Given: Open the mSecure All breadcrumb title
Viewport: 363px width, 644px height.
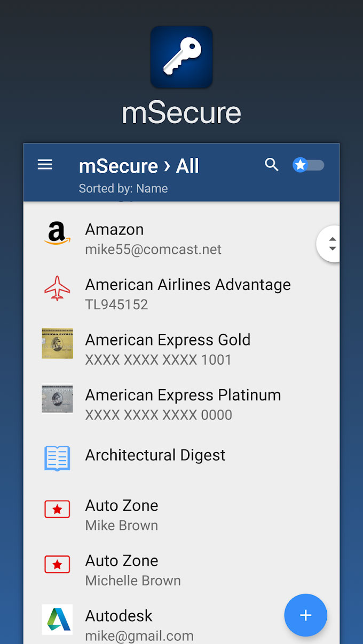Looking at the screenshot, I should coord(139,166).
